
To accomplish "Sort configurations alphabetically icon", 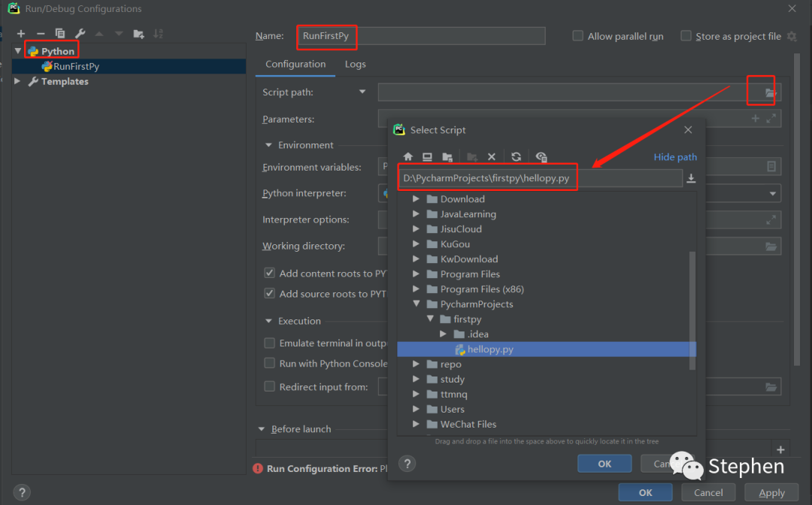I will click(x=158, y=34).
